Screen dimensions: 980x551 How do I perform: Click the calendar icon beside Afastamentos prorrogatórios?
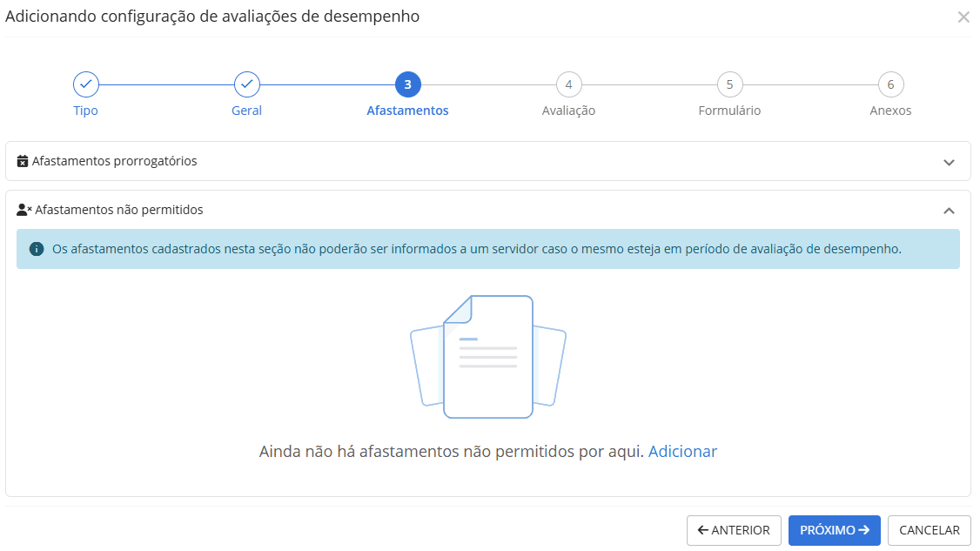coord(23,160)
